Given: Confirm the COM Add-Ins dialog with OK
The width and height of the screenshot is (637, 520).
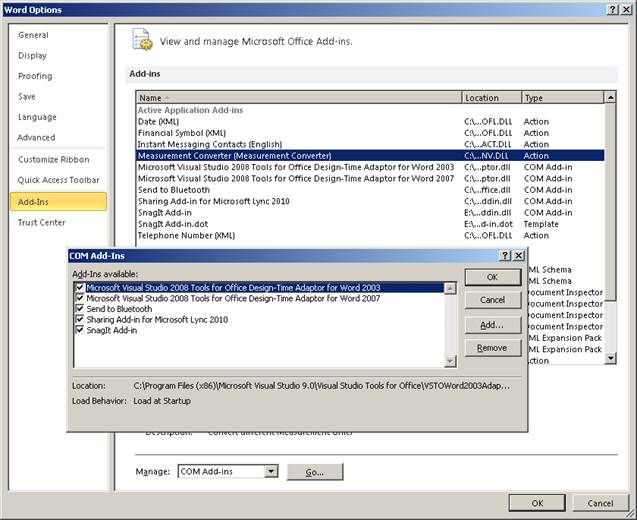Looking at the screenshot, I should click(x=492, y=277).
